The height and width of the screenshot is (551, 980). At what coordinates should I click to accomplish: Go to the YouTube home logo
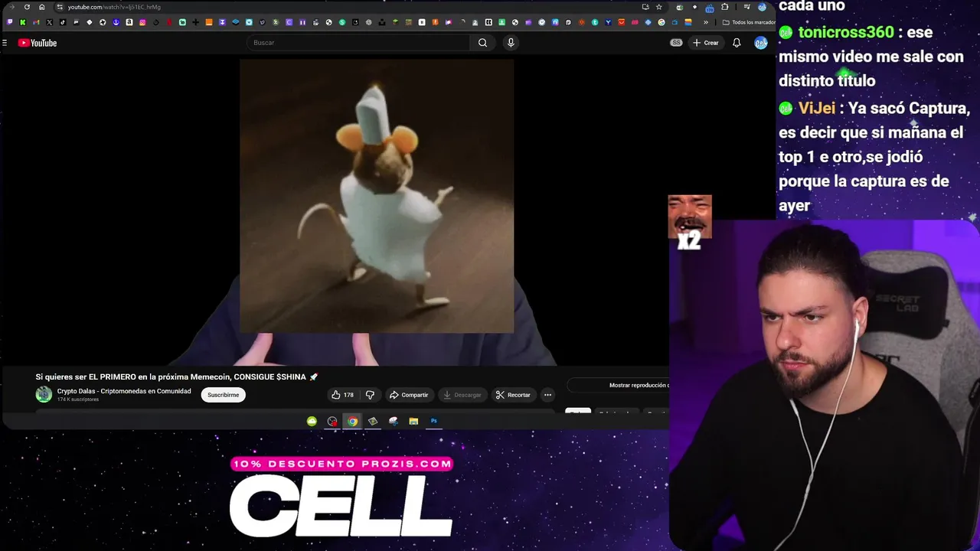coord(38,43)
